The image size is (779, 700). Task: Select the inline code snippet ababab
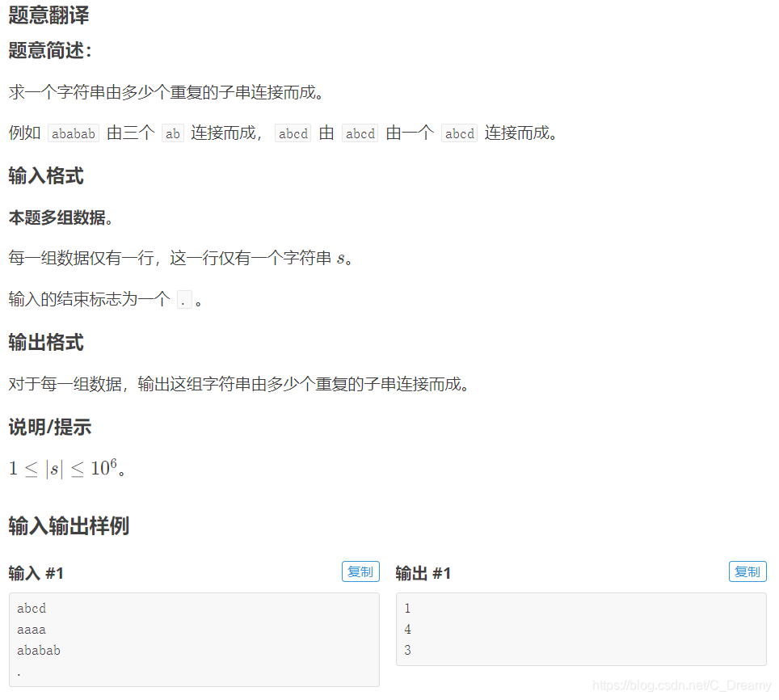73,133
